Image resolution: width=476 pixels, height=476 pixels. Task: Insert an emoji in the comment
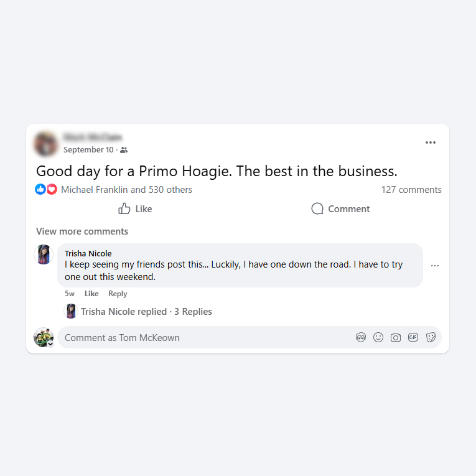click(378, 337)
